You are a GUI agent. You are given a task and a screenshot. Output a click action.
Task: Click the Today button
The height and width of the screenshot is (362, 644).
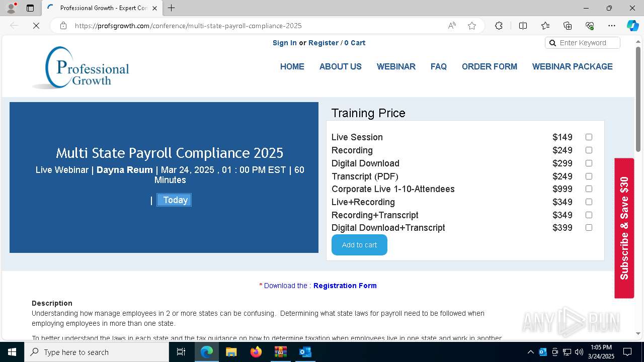(174, 200)
